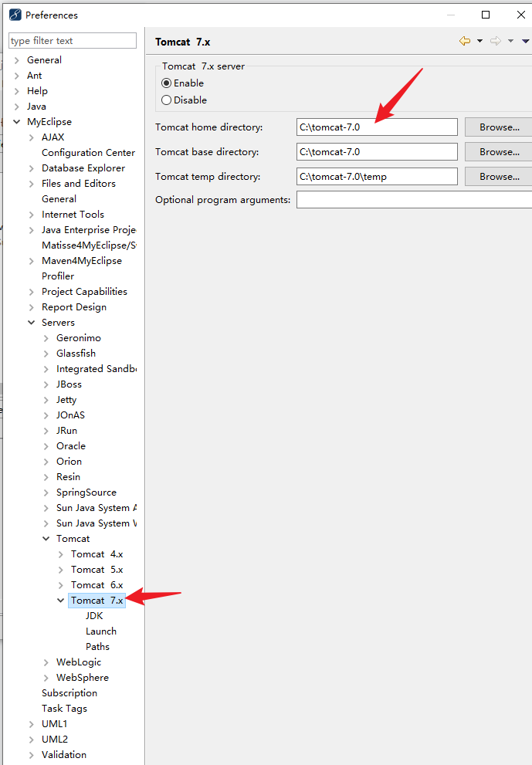Expand the Resin server node
532x765 pixels.
[46, 477]
